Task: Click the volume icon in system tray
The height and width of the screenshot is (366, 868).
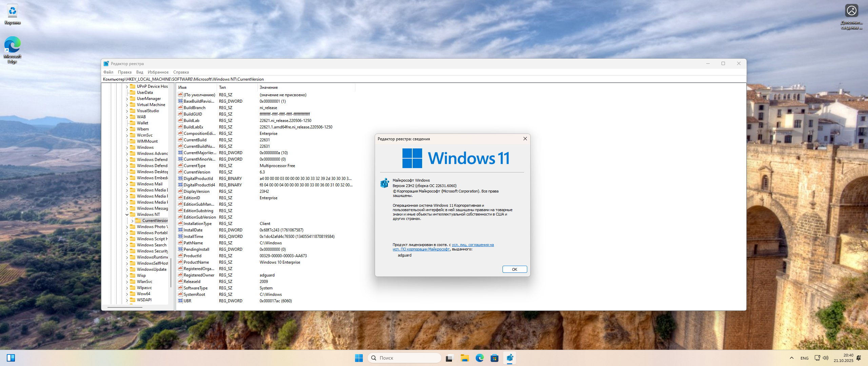Action: 826,358
